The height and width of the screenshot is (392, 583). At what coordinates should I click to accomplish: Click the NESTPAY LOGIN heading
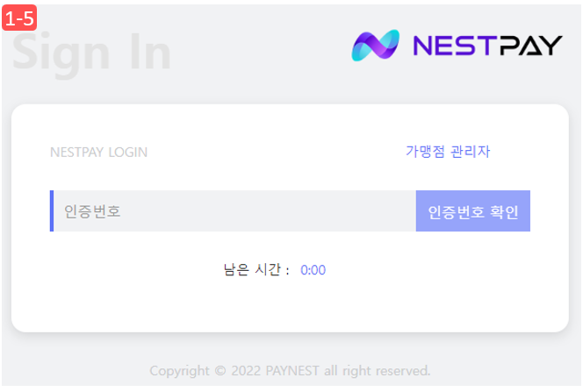click(x=99, y=153)
